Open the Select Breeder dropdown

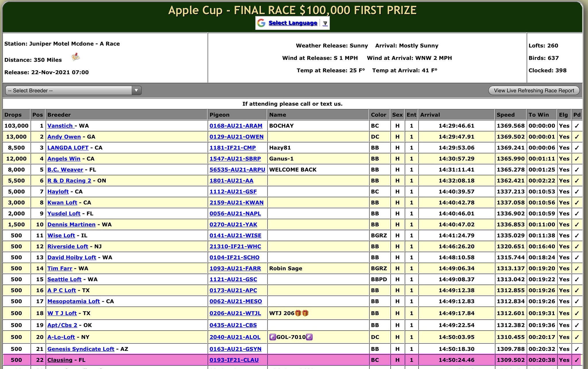pyautogui.click(x=73, y=90)
